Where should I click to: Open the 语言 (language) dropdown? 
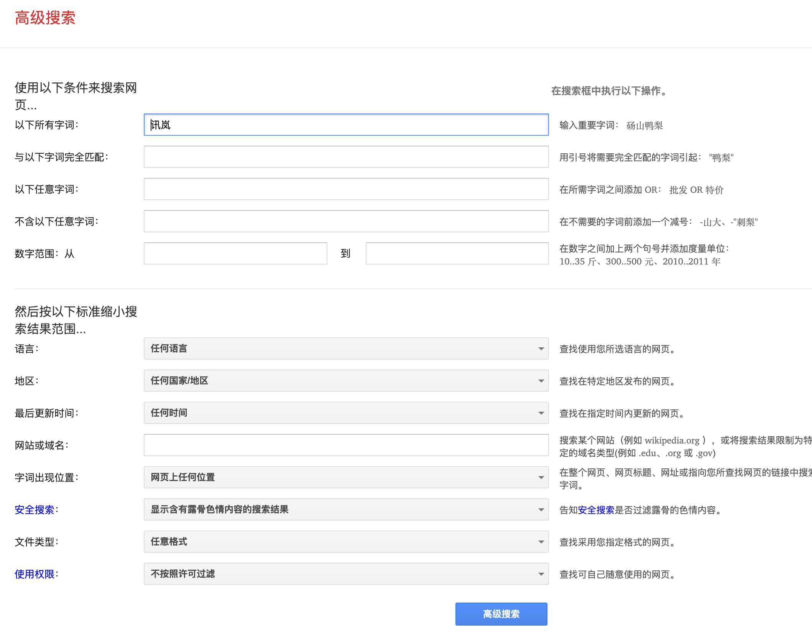click(x=346, y=348)
